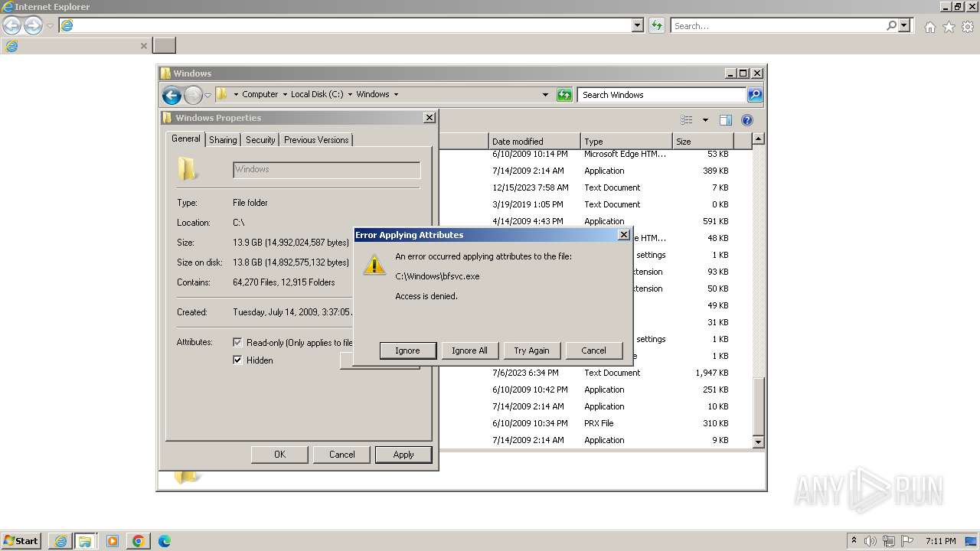Expand the Computer breadcrumb arrow
Image resolution: width=980 pixels, height=551 pixels.
pos(284,95)
